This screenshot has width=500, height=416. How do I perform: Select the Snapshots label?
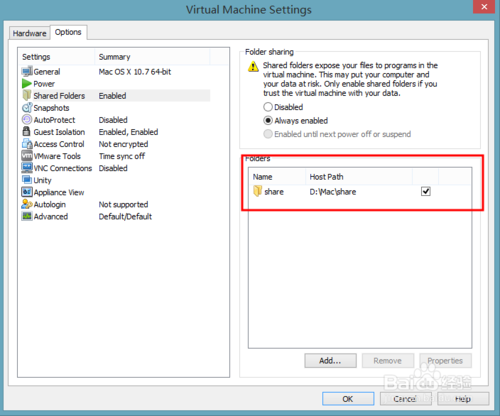51,108
